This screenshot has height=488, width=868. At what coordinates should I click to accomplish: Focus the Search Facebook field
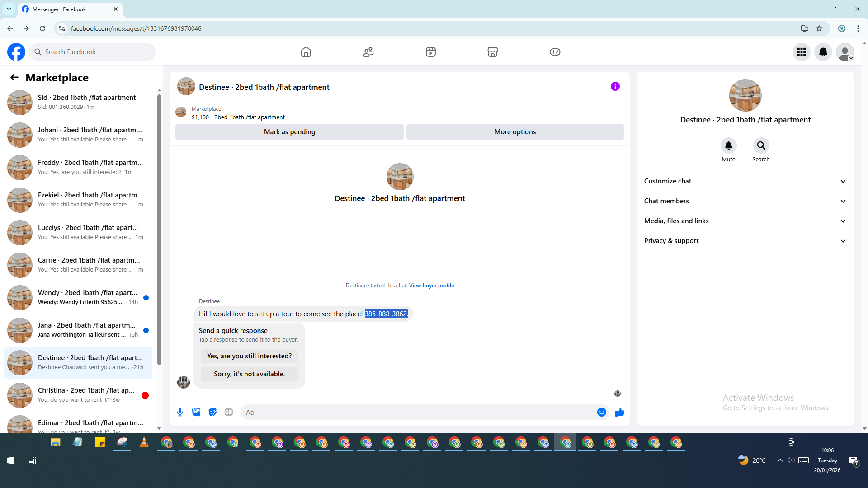pos(93,52)
